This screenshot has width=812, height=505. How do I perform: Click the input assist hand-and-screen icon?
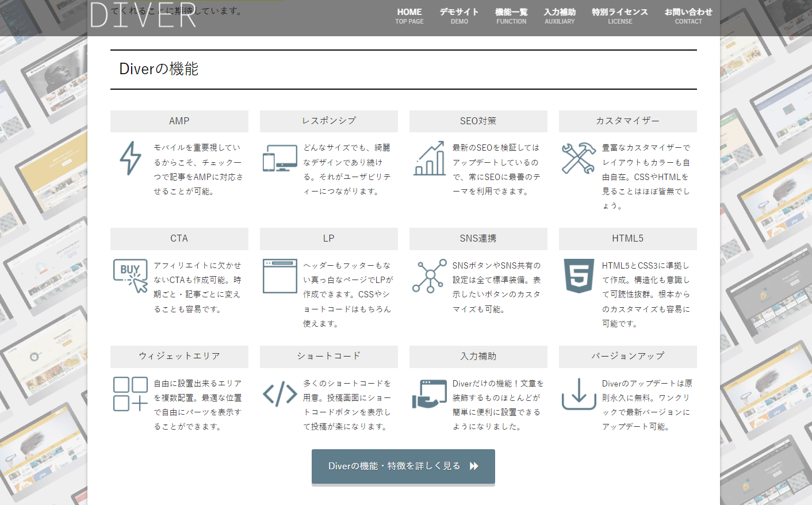click(430, 394)
